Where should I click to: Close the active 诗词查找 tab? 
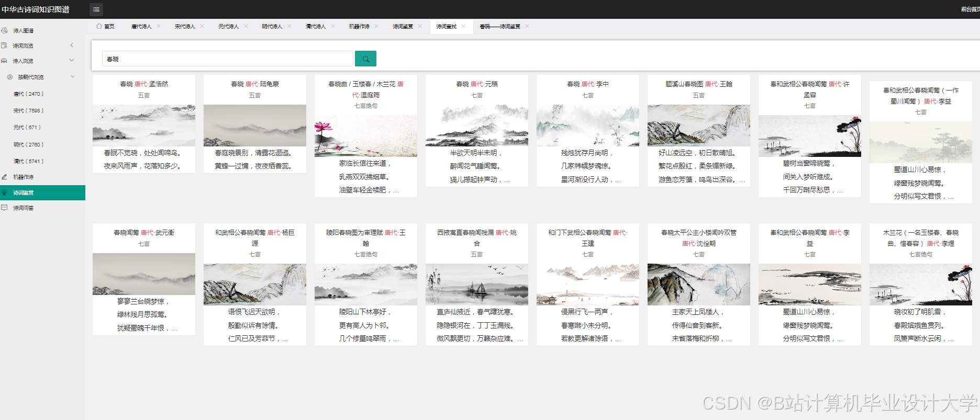pyautogui.click(x=463, y=26)
